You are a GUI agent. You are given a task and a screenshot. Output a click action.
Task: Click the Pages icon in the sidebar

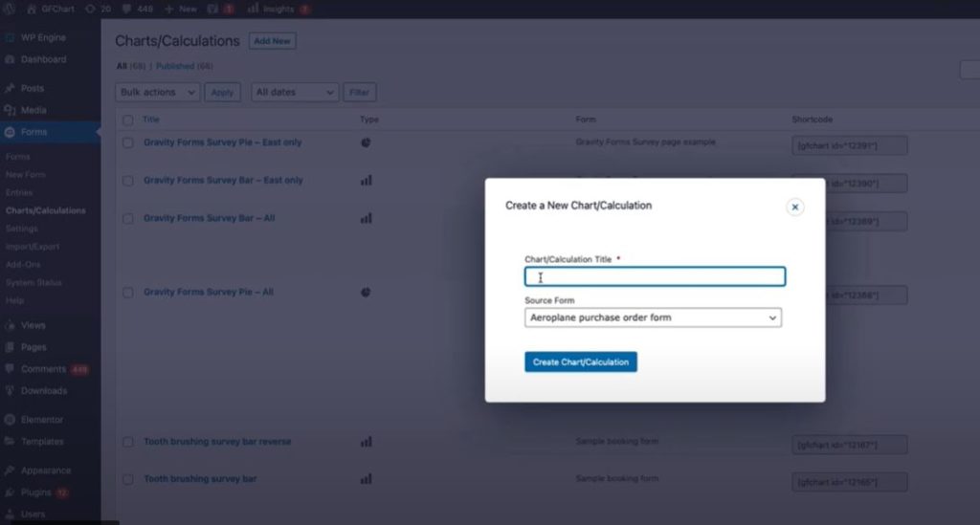(10, 347)
